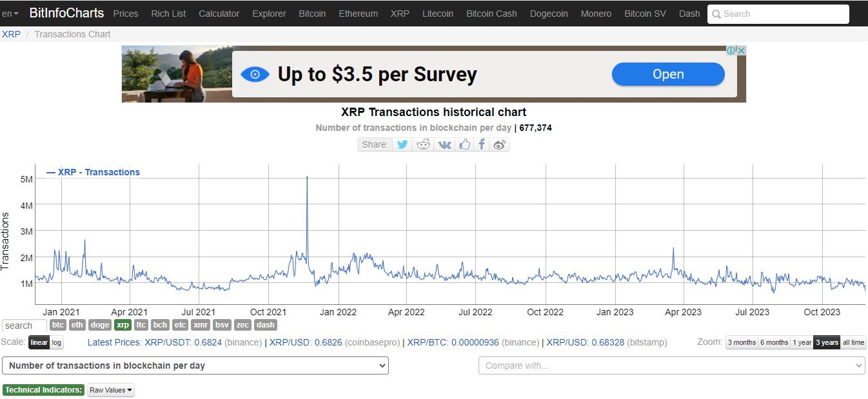Viewport: 868px width, 399px height.
Task: Select linear scale
Action: [39, 342]
